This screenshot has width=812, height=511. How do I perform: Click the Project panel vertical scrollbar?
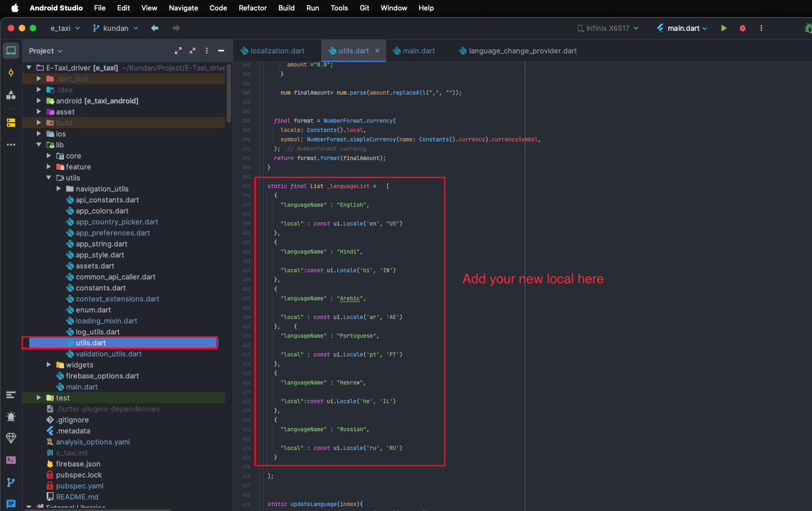pyautogui.click(x=229, y=94)
